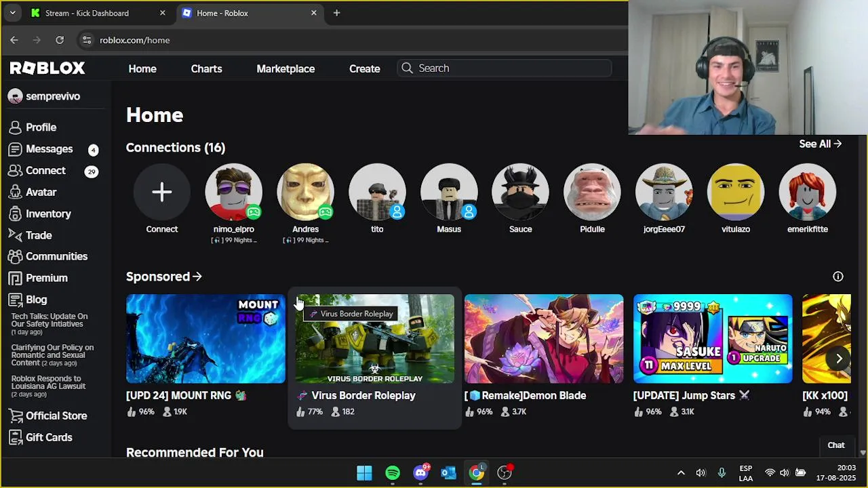
Task: Open Premium icon in sidebar
Action: 15,278
